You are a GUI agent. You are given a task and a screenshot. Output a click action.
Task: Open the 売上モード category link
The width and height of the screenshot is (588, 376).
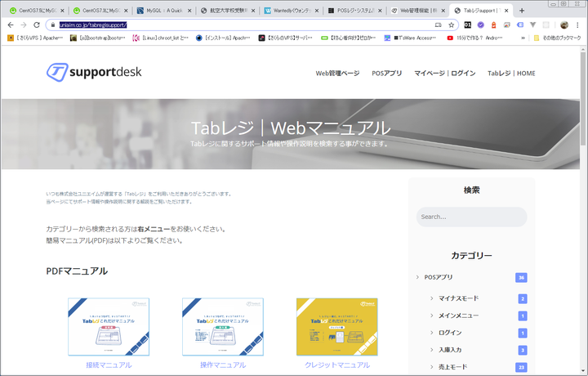pos(453,367)
